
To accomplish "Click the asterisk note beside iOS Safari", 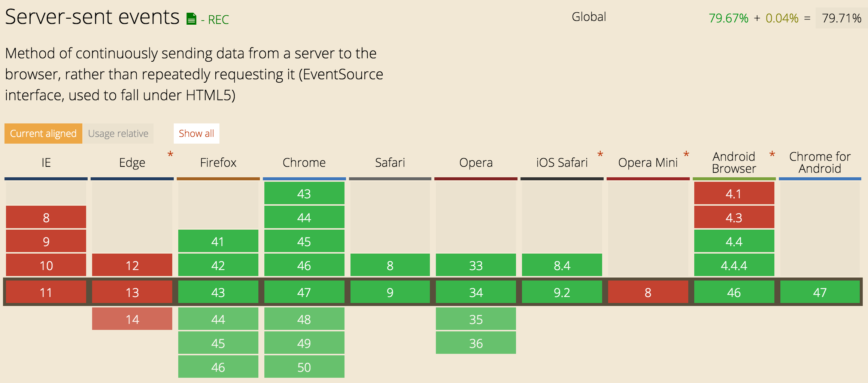I will (x=600, y=154).
